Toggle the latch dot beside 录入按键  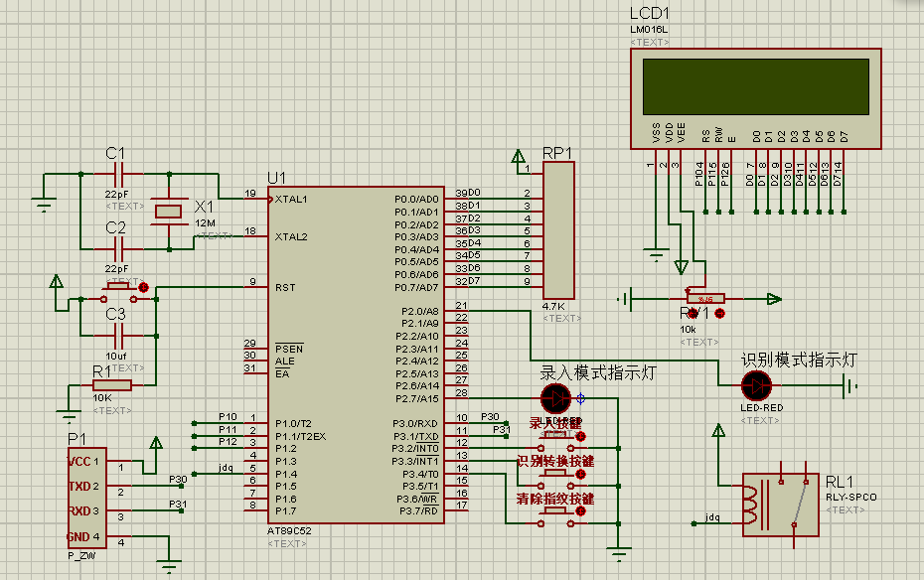(582, 436)
